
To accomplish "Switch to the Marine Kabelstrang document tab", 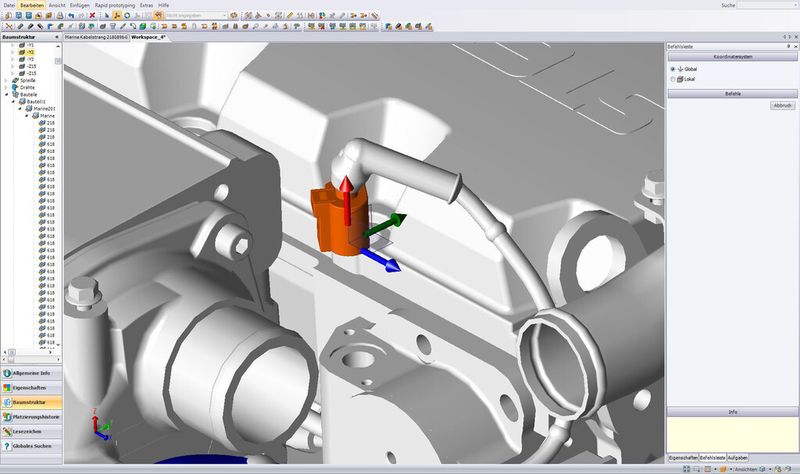I will [x=96, y=37].
